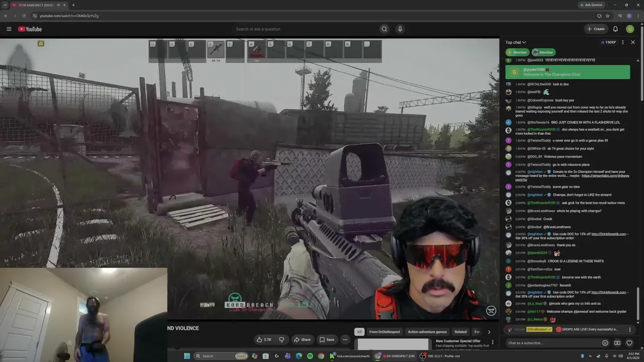Viewport: 644px width, 362px height.
Task: View the 150XP channel points badge
Action: tap(608, 42)
